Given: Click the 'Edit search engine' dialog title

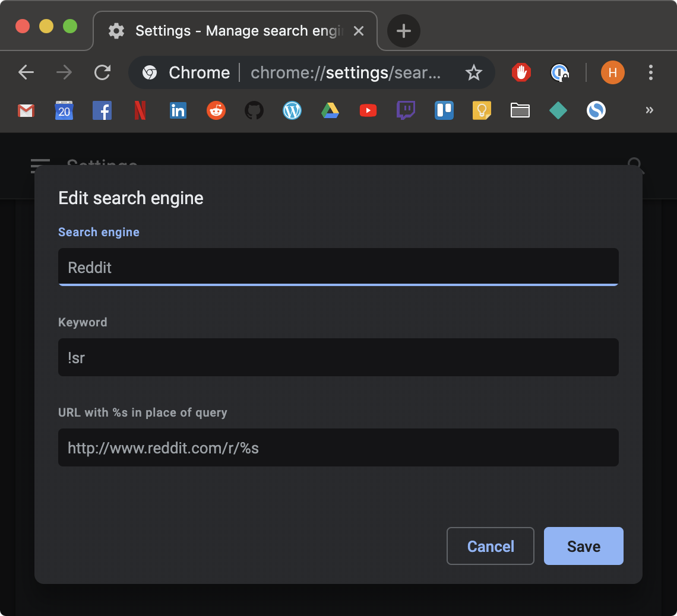Looking at the screenshot, I should tap(131, 198).
